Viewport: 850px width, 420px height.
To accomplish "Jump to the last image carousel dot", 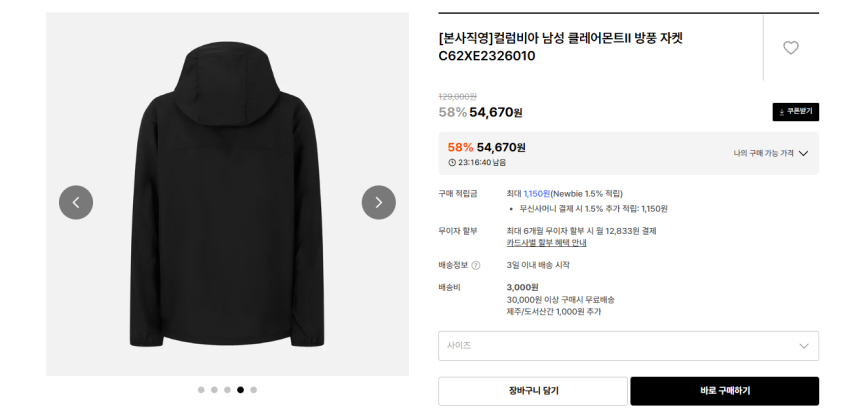I will point(253,390).
